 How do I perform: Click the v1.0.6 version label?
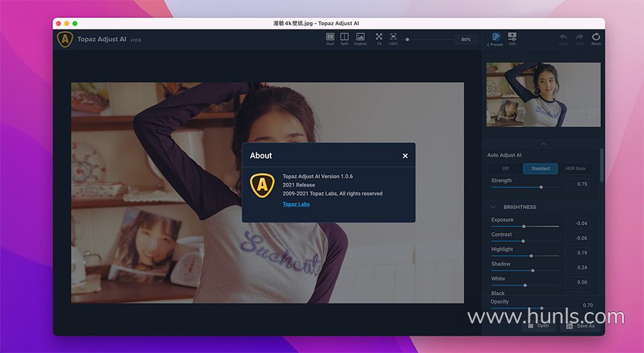click(136, 40)
